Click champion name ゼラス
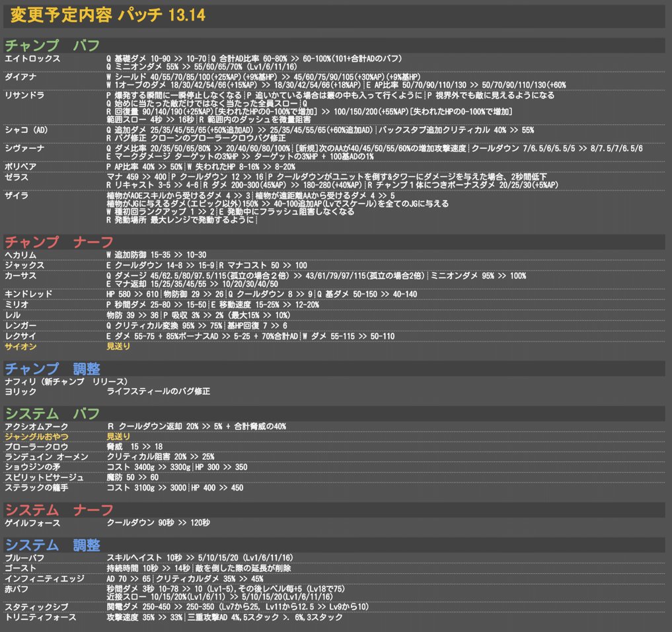This screenshot has width=672, height=632. tap(17, 177)
